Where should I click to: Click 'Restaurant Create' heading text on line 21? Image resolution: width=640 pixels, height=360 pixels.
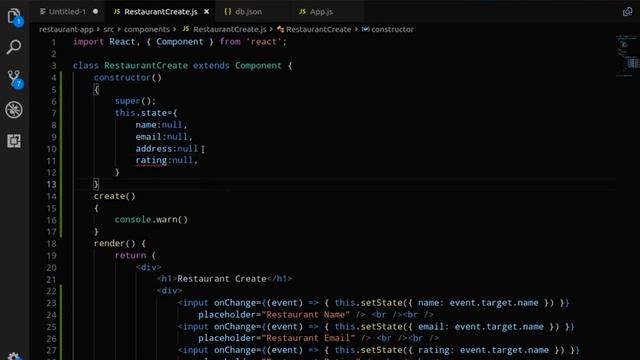point(222,279)
